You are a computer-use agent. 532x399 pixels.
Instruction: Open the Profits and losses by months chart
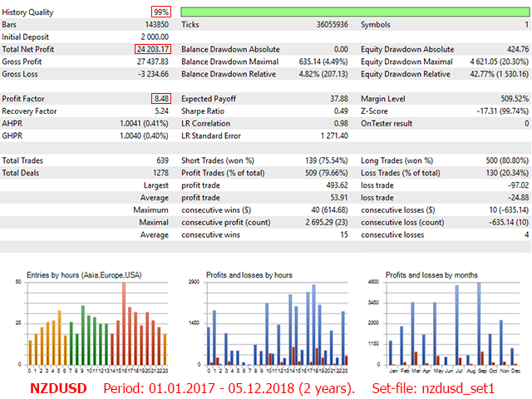pos(446,326)
